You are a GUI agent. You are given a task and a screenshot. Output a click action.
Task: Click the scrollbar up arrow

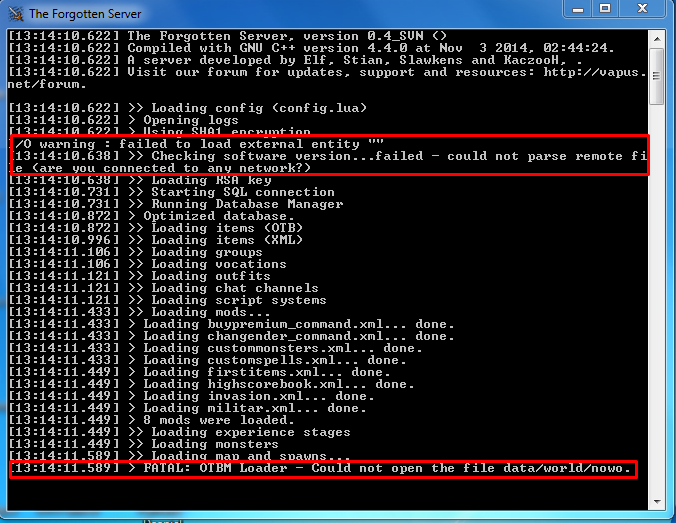click(x=657, y=39)
